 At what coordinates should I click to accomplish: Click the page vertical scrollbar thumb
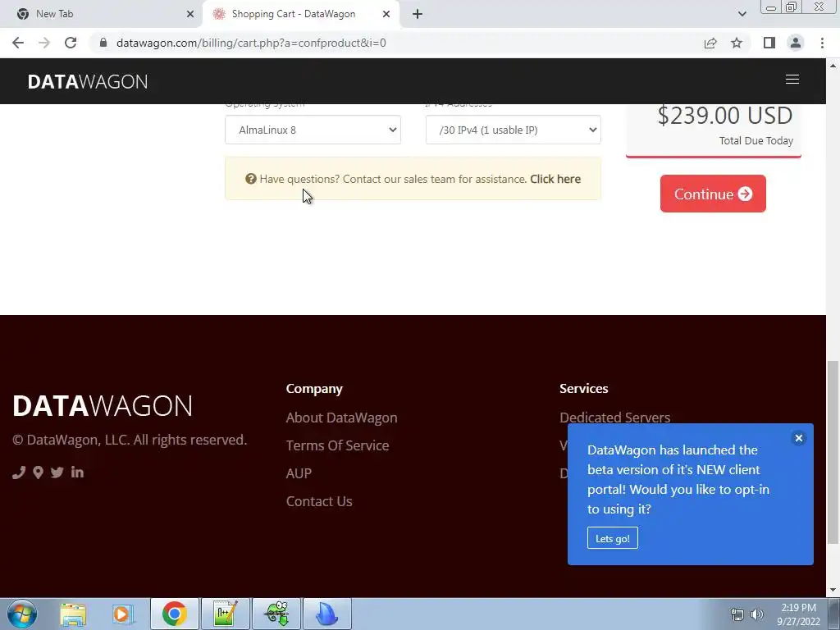[833, 453]
